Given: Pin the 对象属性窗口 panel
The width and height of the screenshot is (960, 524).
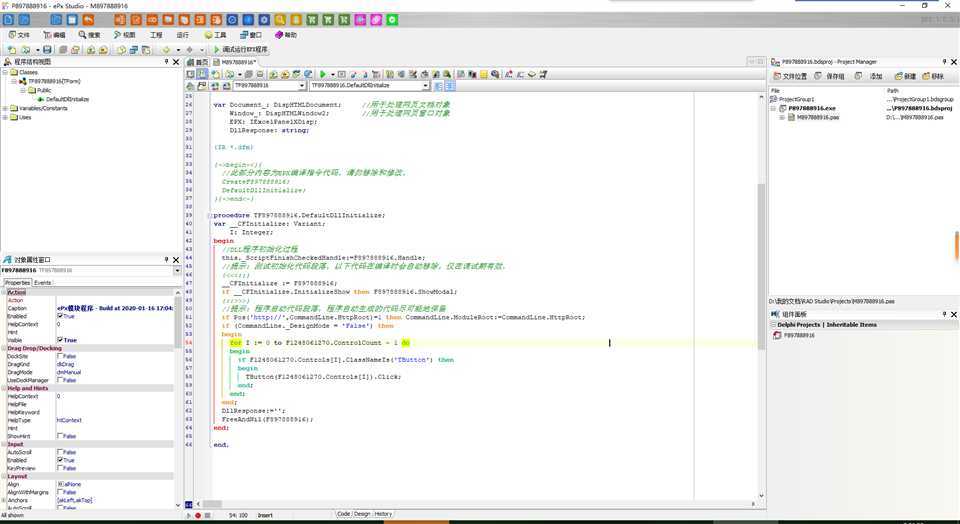Looking at the screenshot, I should 166,260.
